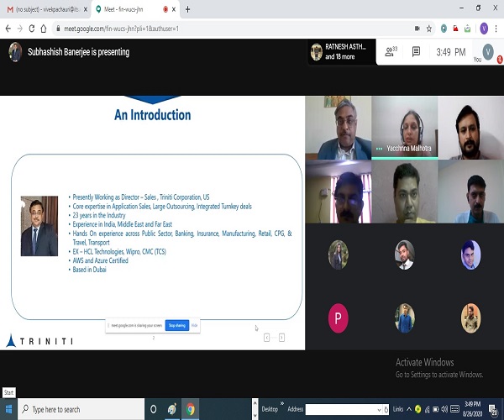Screen dimensions: 504x420
Task: Go to next slide arrow
Action: (x=281, y=338)
